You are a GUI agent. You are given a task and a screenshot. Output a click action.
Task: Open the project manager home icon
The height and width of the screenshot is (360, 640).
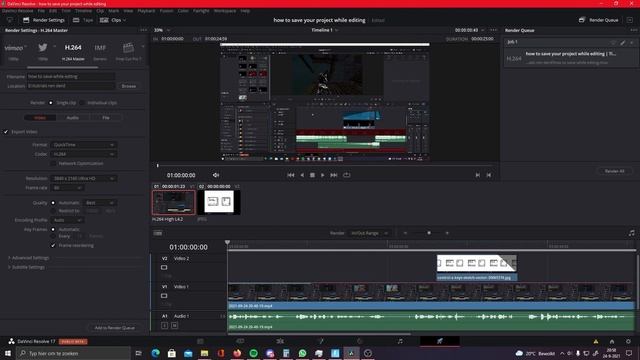coord(612,341)
